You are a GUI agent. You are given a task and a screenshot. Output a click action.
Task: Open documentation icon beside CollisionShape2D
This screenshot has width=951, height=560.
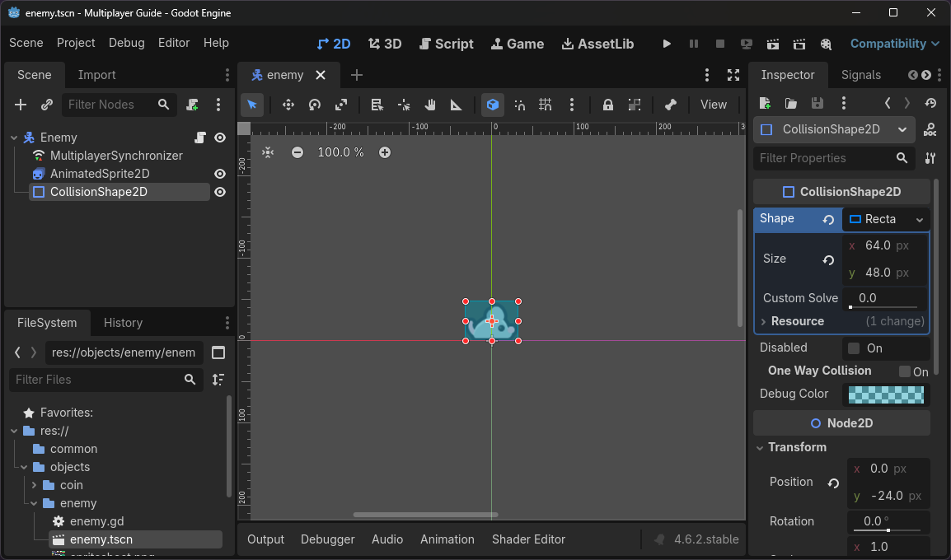click(x=930, y=129)
